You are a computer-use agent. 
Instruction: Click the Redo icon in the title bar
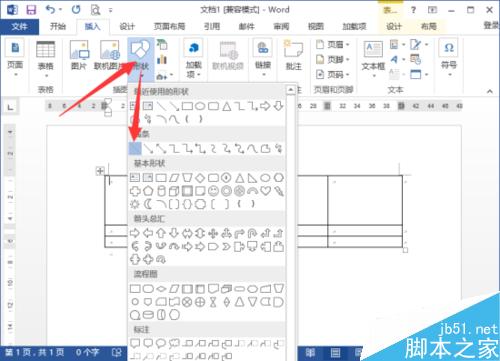76,10
